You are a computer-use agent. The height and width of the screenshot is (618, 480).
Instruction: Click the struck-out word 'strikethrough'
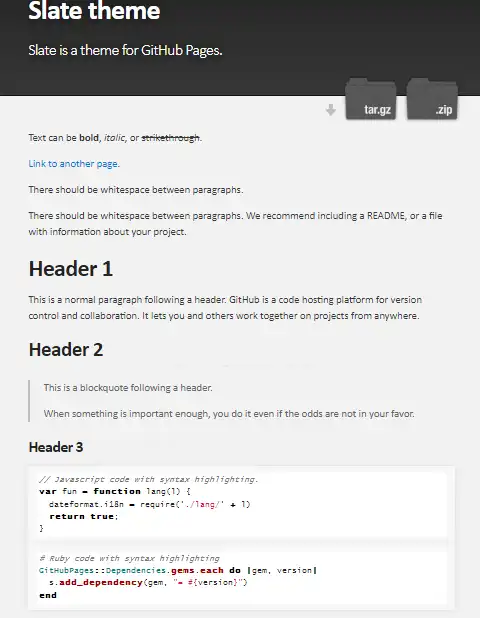tap(170, 138)
